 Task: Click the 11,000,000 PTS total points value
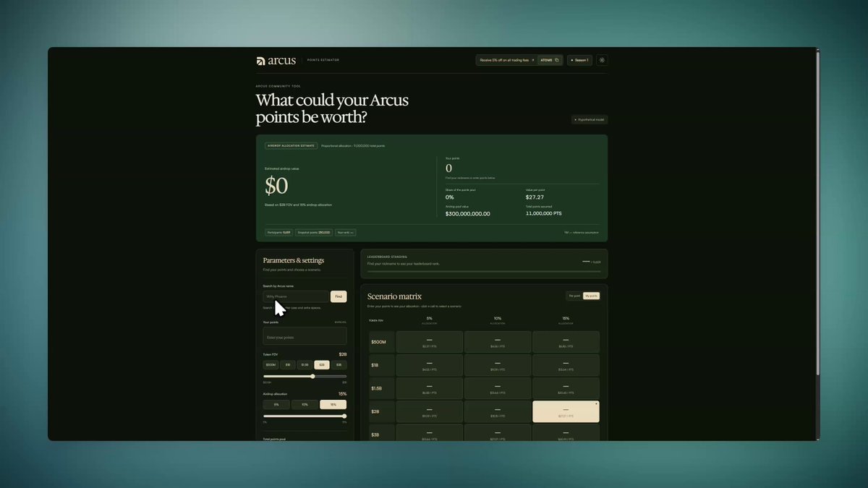point(544,213)
